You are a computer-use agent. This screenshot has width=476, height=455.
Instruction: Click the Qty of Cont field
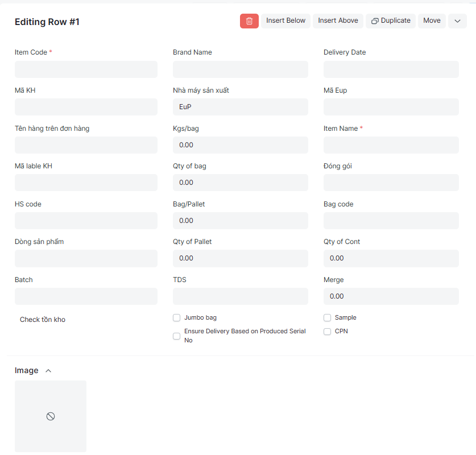(x=391, y=258)
